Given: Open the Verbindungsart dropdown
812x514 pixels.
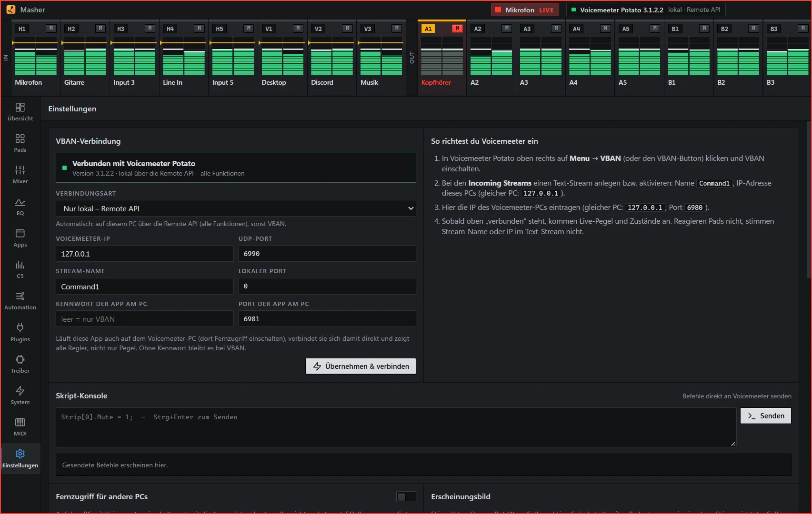Looking at the screenshot, I should point(236,208).
